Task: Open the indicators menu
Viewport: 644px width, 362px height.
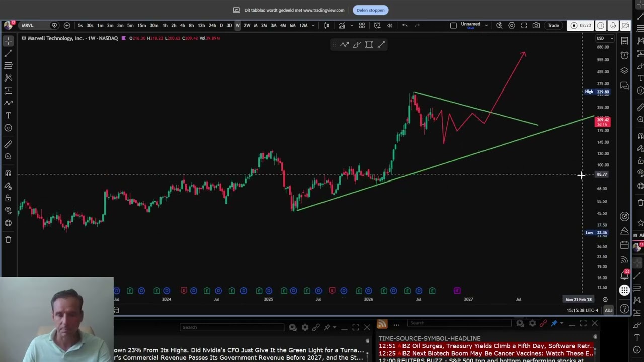Action: click(x=342, y=25)
